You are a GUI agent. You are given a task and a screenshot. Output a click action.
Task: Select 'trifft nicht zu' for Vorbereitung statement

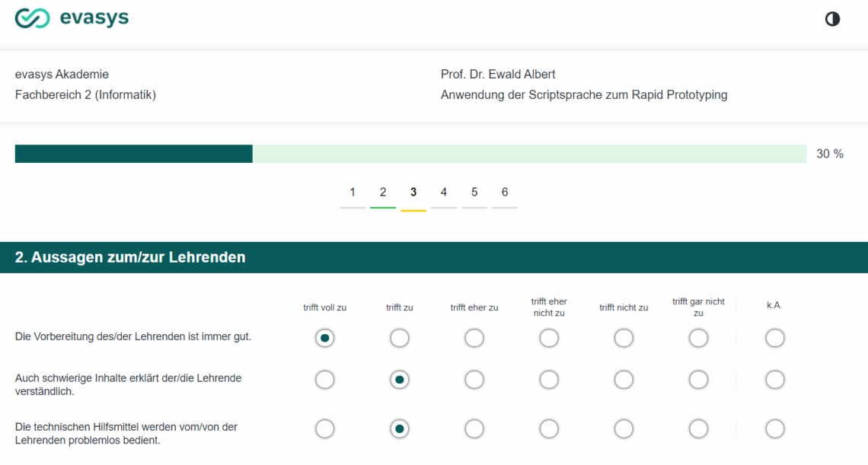pos(624,338)
